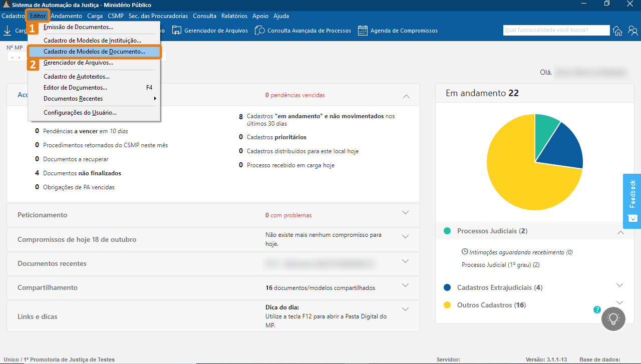Click the lightbulb tips button

click(x=613, y=318)
